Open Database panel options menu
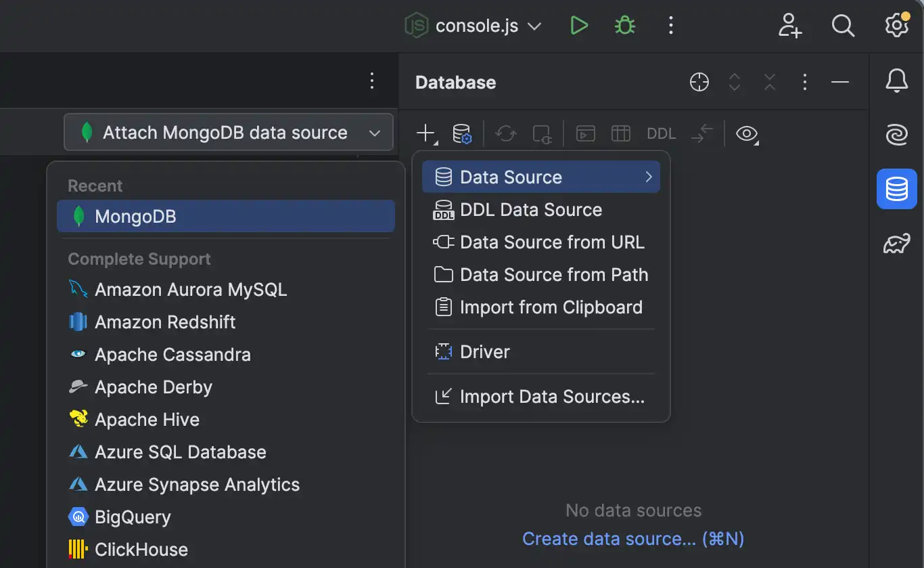This screenshot has height=568, width=924. (804, 82)
